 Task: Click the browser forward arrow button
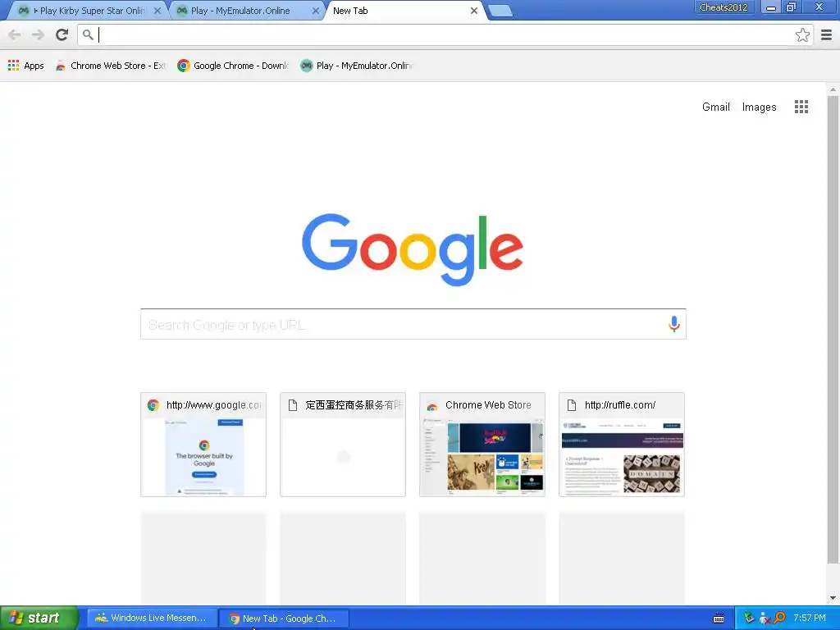pos(38,34)
